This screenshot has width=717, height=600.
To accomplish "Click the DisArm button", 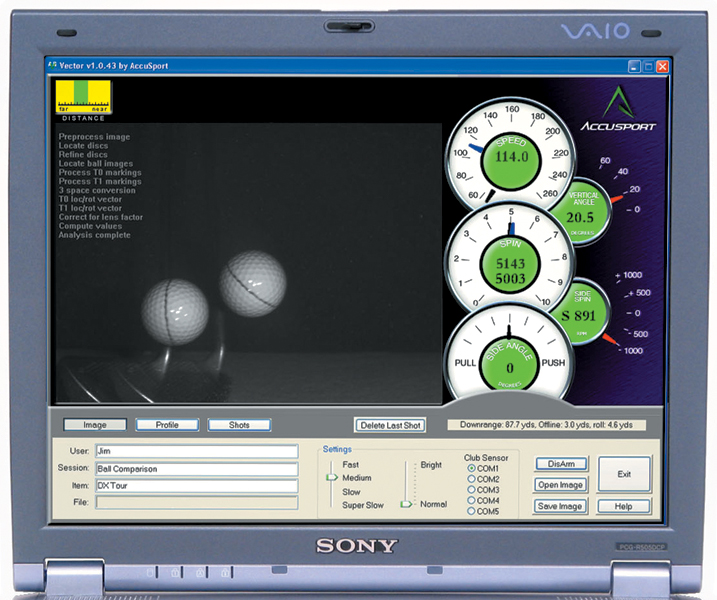I will pos(561,465).
